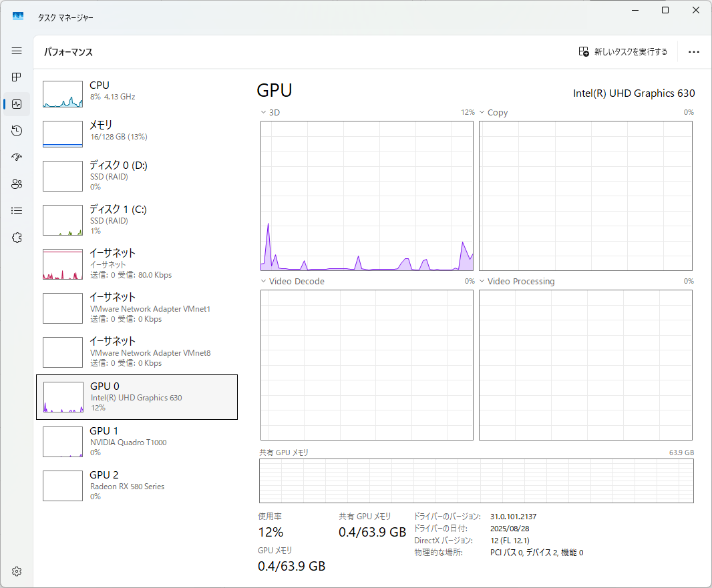712x588 pixels.
Task: Select the CPU performance item
Action: [x=137, y=93]
